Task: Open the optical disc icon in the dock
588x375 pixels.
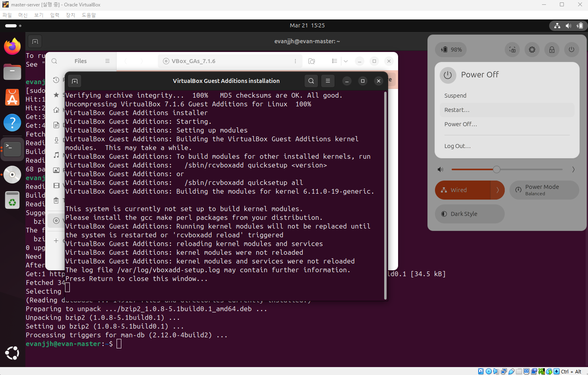Action: point(12,174)
